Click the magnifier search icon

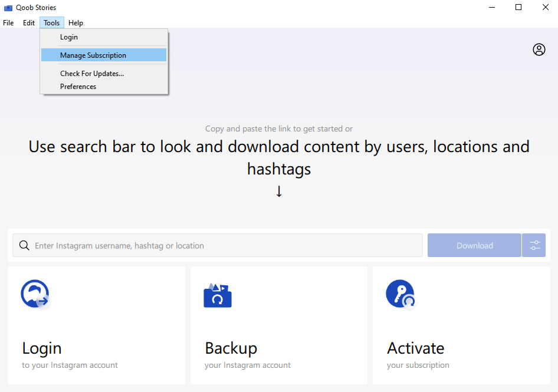24,245
